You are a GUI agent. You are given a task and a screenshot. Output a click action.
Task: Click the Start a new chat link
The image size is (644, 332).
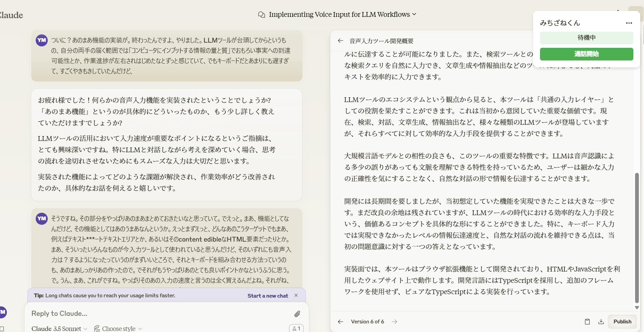268,296
